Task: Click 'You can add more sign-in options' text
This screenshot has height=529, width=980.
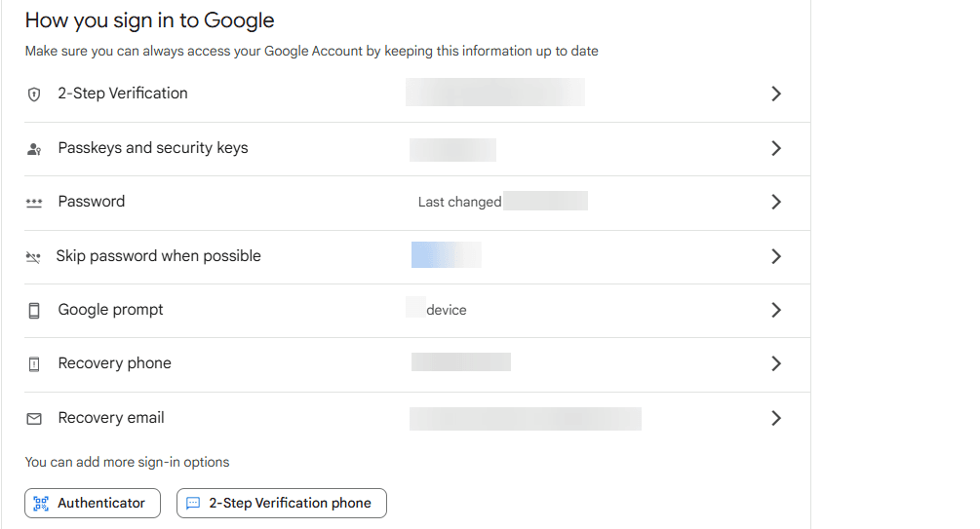Action: pyautogui.click(x=127, y=462)
